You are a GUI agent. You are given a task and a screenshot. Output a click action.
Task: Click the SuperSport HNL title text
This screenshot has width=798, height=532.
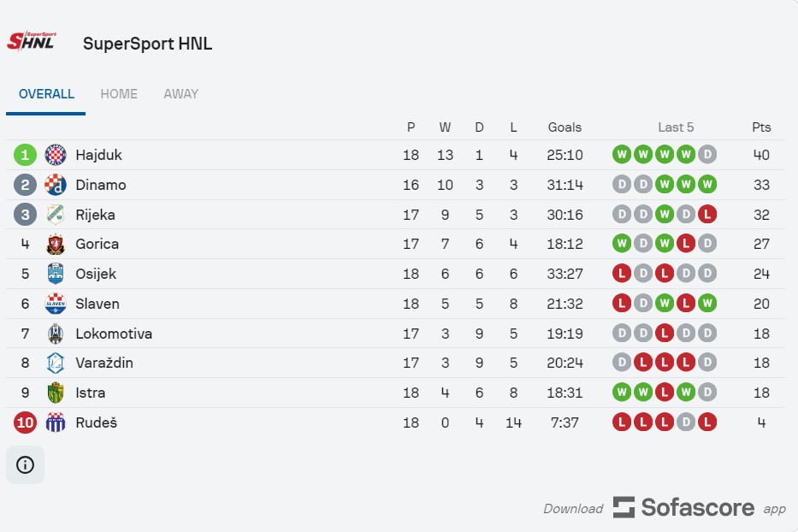tap(148, 44)
